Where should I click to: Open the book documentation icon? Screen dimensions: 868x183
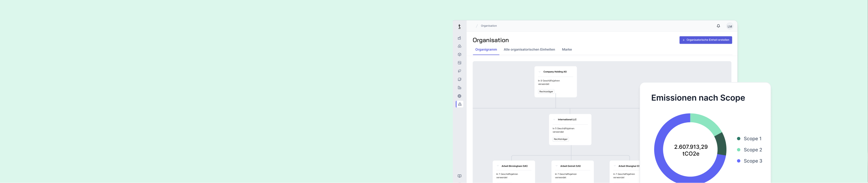(x=459, y=176)
